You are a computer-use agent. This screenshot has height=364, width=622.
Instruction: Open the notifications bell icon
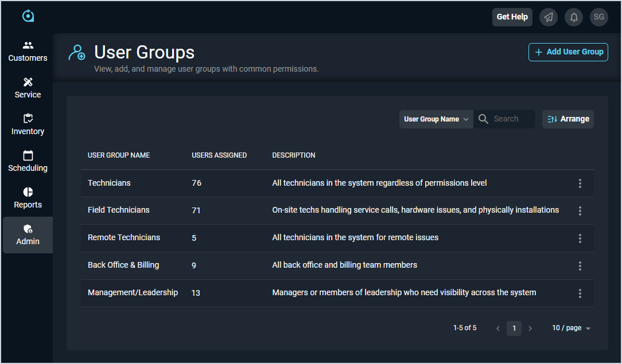pyautogui.click(x=574, y=17)
